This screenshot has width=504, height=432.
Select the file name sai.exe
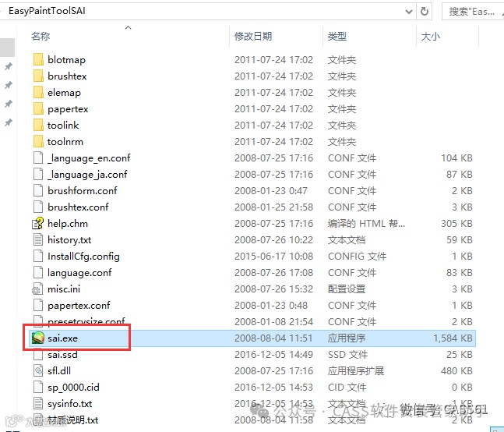tap(62, 338)
